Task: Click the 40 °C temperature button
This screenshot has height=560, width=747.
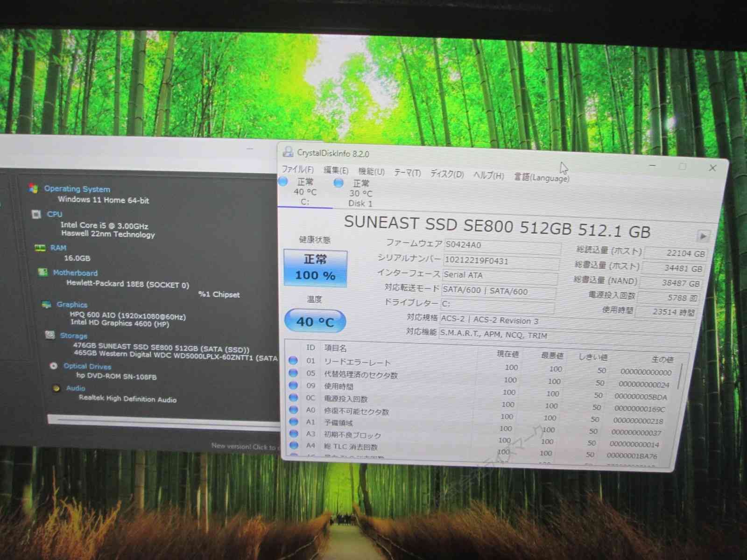Action: tap(315, 322)
